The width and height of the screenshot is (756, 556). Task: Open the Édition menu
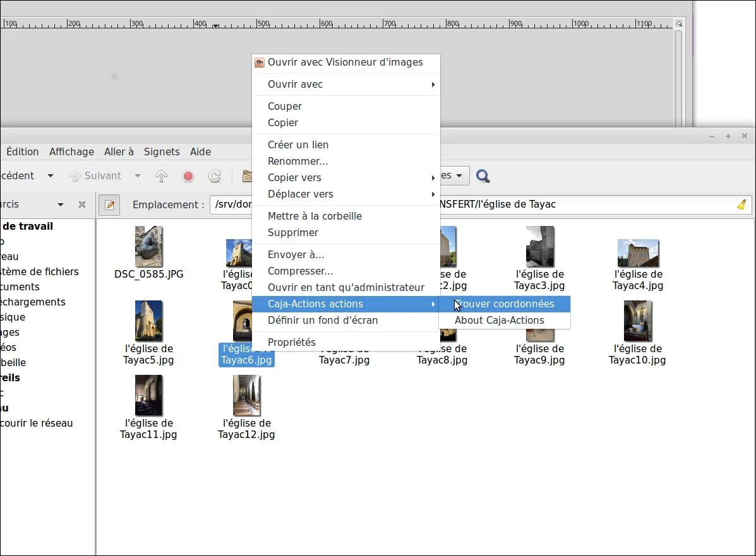[22, 151]
